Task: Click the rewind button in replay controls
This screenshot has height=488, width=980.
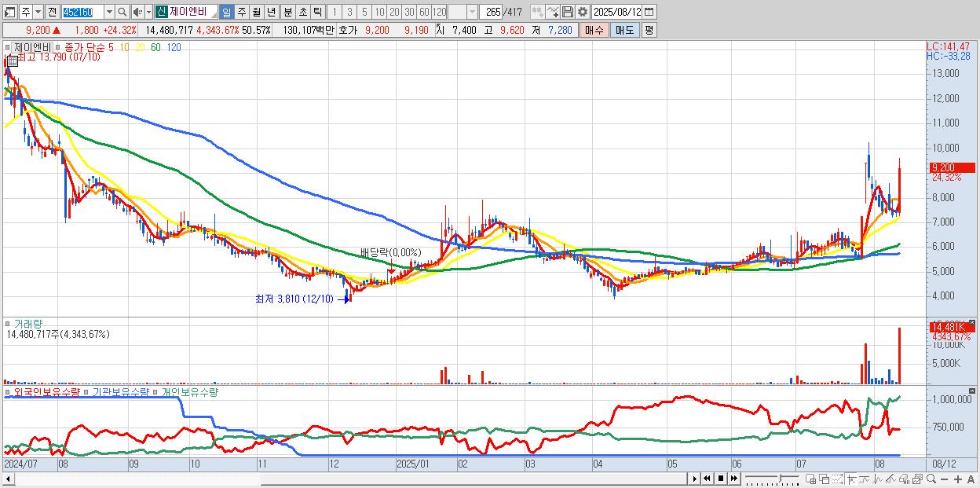Action: 707,479
